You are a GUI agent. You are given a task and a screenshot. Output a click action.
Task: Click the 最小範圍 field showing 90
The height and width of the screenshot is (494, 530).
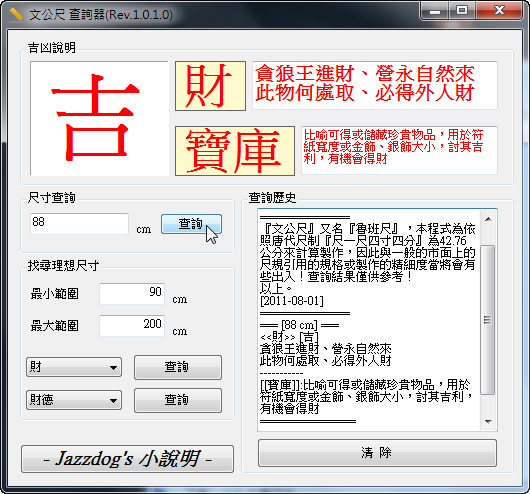click(132, 293)
